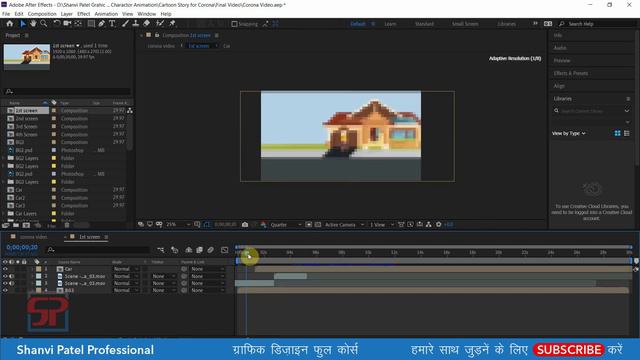Hide the BG3 layer via eye icon

tap(5, 290)
